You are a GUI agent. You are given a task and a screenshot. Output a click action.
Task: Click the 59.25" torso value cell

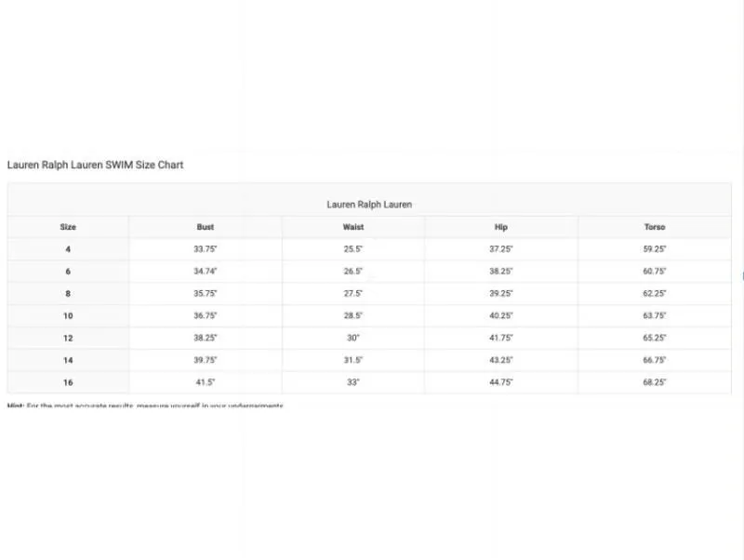pos(655,249)
